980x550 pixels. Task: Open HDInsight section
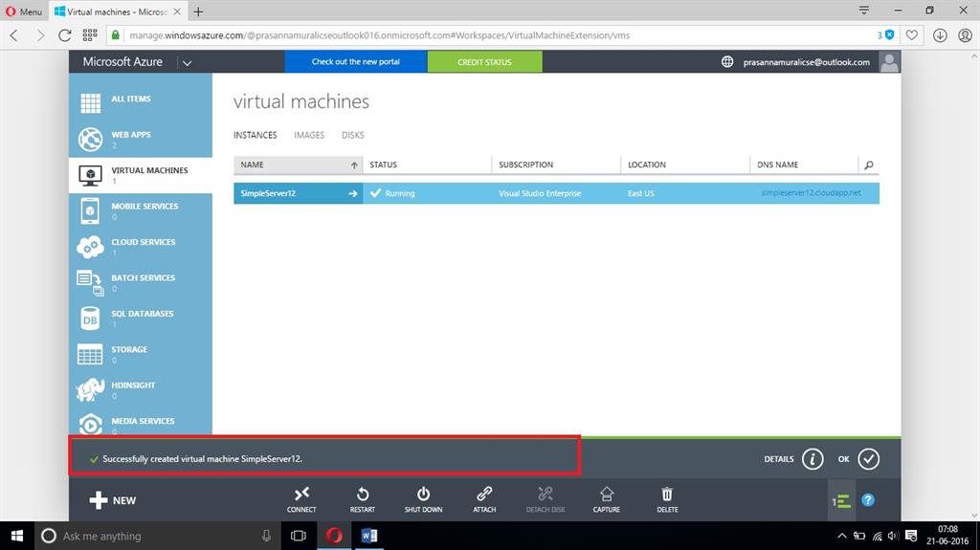(141, 390)
